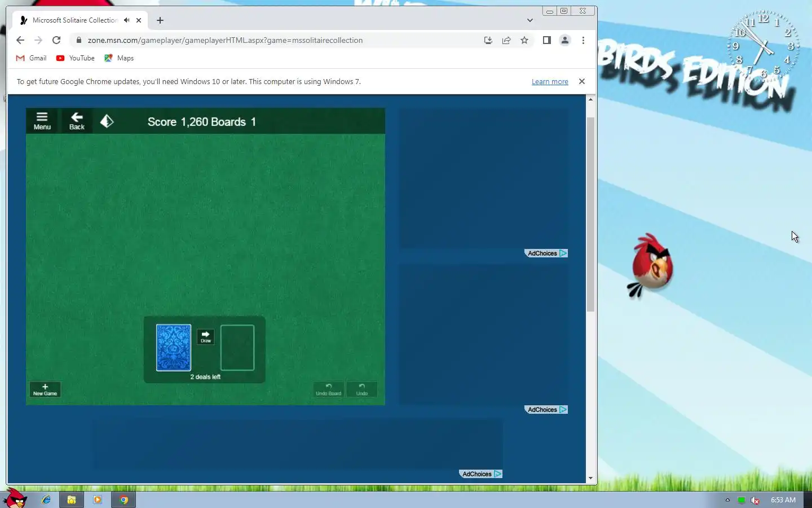Restore down the Chrome window

pyautogui.click(x=564, y=11)
